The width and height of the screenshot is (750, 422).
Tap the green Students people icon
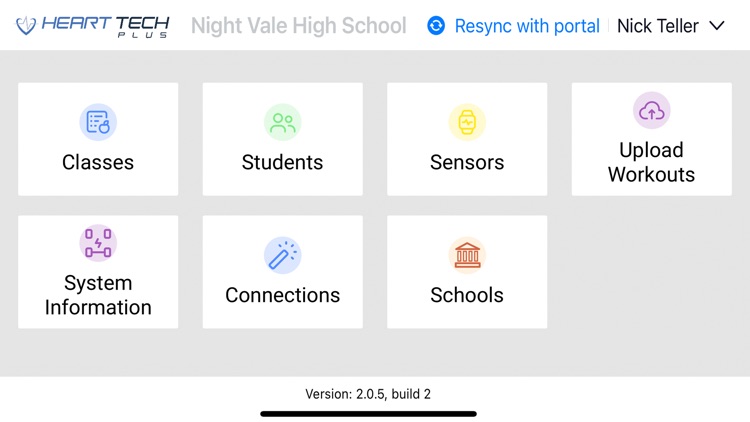tap(282, 123)
